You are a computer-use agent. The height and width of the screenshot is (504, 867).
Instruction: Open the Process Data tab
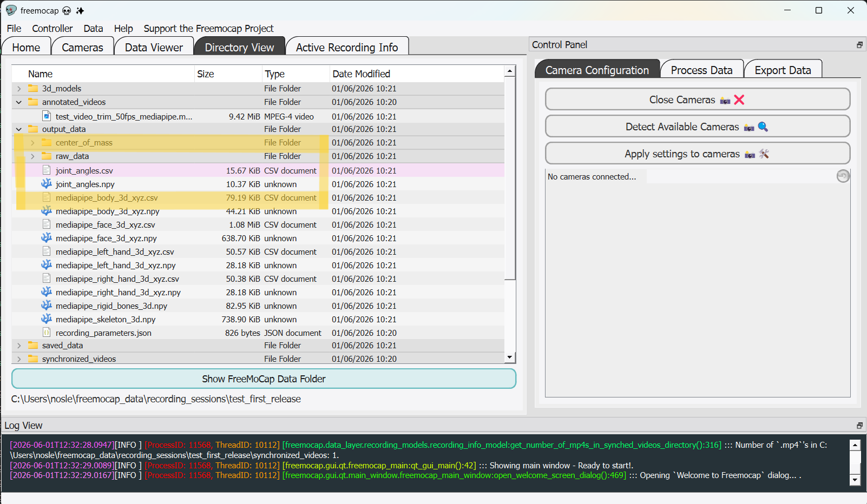pos(701,70)
